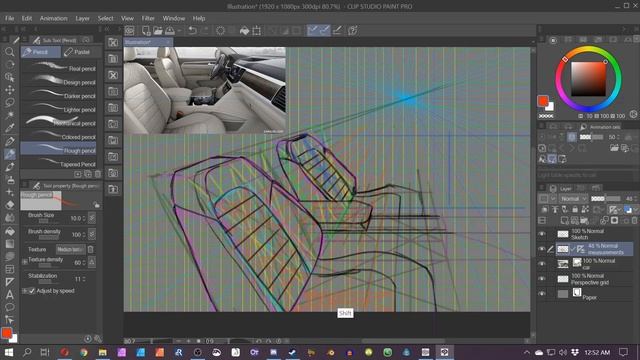The width and height of the screenshot is (640, 360).
Task: Open the Layer menu
Action: [x=82, y=18]
